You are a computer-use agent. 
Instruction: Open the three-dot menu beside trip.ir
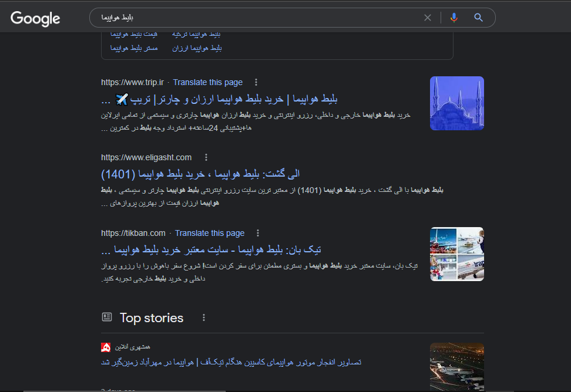coord(256,82)
